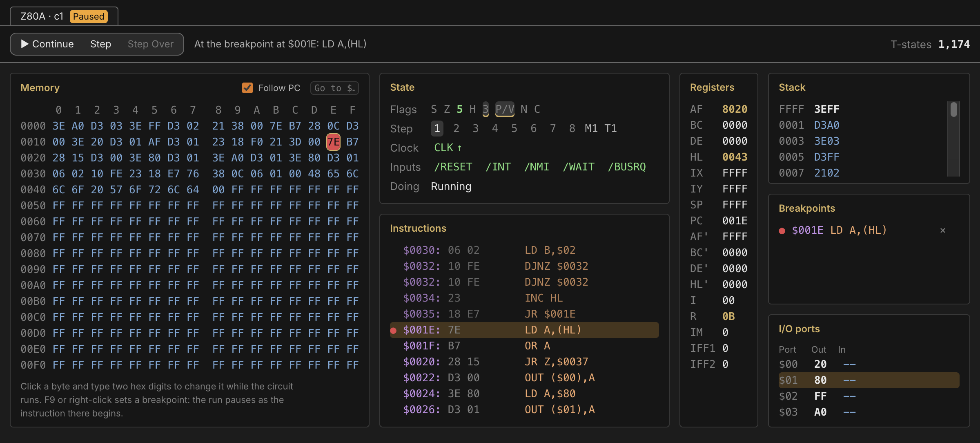Click memory row address 0040

tap(33, 190)
